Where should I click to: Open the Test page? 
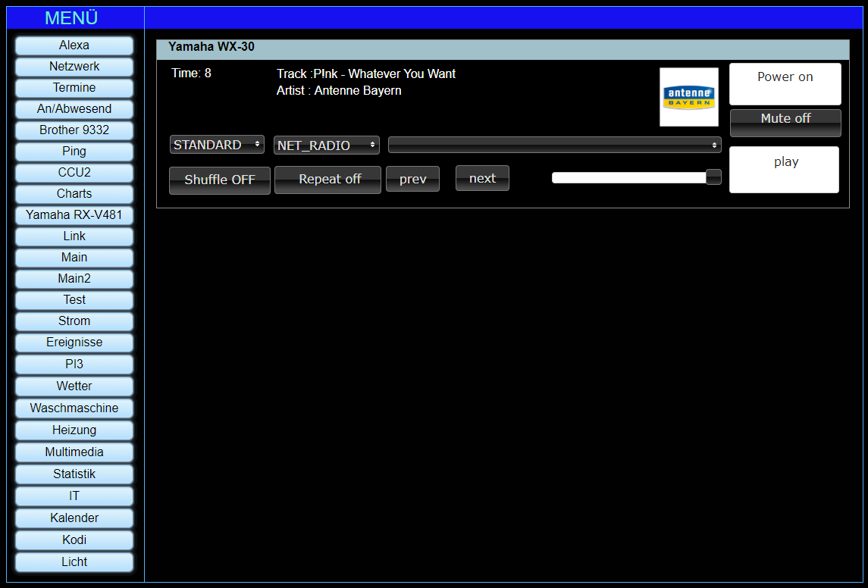74,300
